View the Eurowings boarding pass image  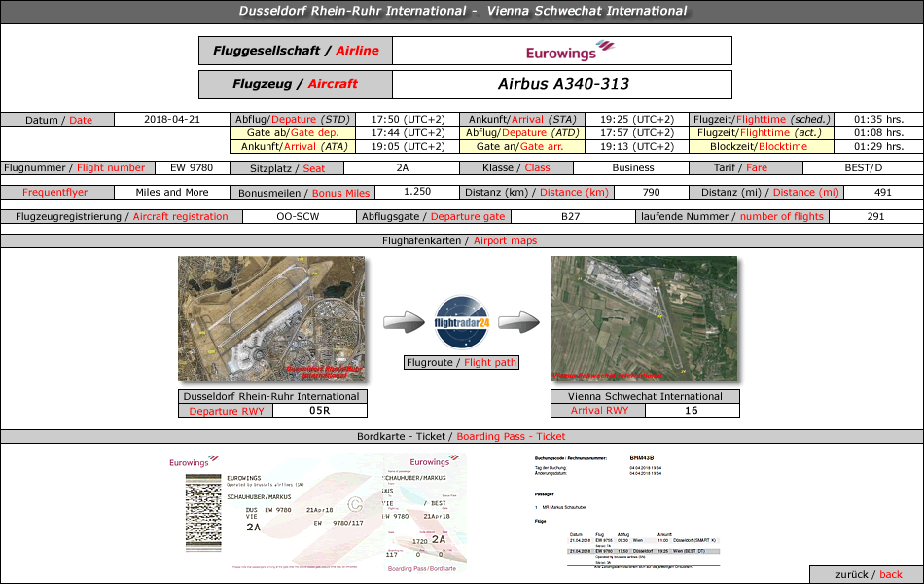coord(318,513)
